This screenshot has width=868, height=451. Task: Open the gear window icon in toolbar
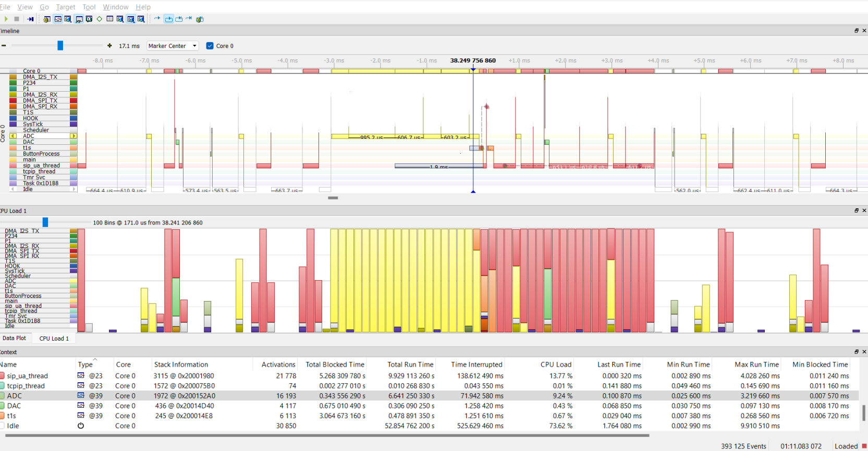[47, 19]
